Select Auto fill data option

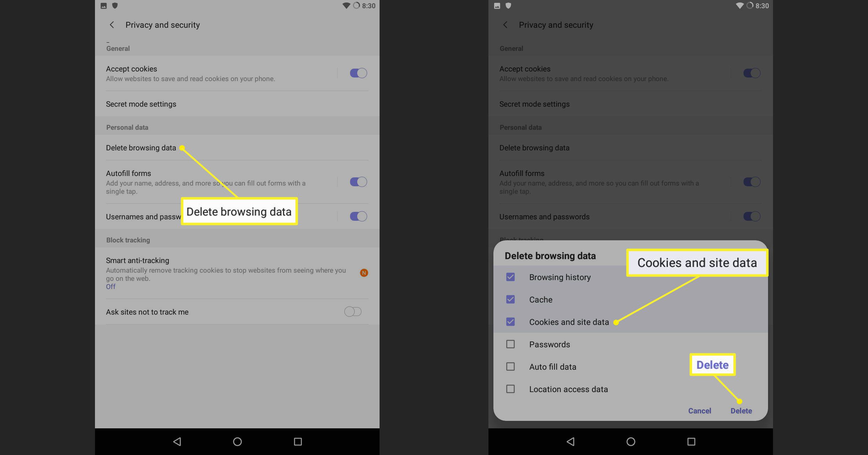point(510,366)
